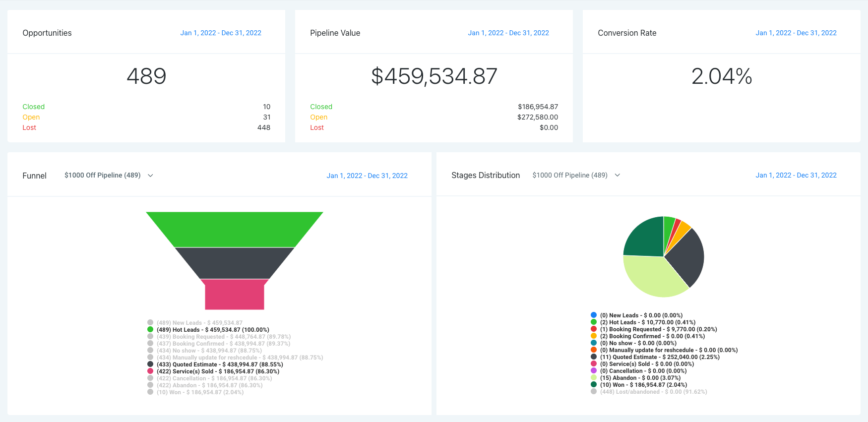Click the chevron arrow beside the Funnel pipeline name
Image resolution: width=868 pixels, height=422 pixels.
point(151,176)
